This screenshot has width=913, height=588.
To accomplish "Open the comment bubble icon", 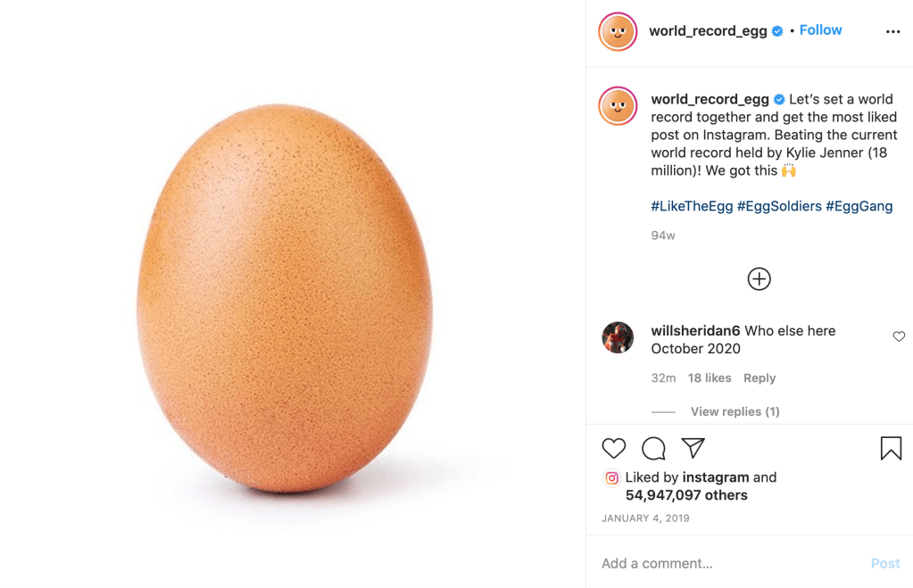I will [653, 448].
